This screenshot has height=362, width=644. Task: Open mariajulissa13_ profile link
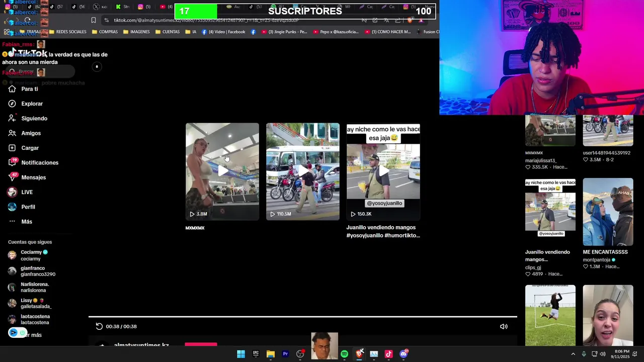coord(541,160)
